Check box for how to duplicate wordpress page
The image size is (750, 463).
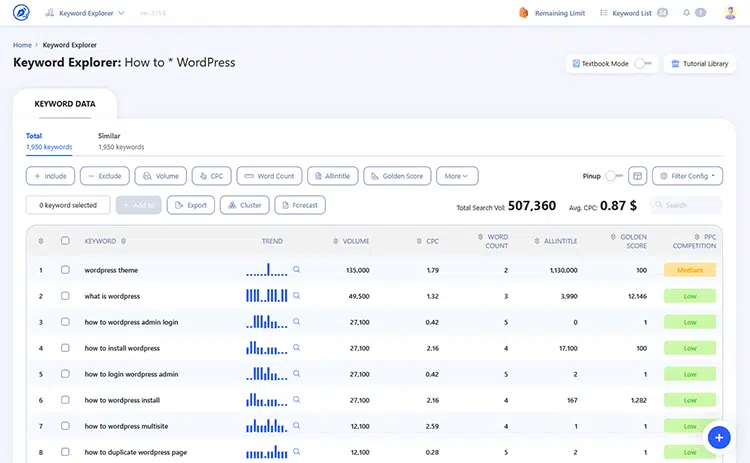(x=66, y=452)
